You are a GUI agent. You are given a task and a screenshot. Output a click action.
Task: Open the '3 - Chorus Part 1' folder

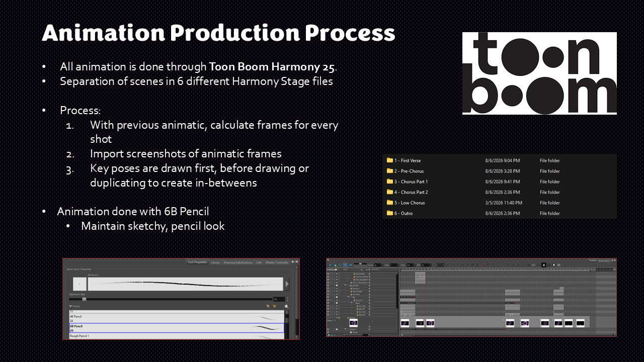click(407, 182)
